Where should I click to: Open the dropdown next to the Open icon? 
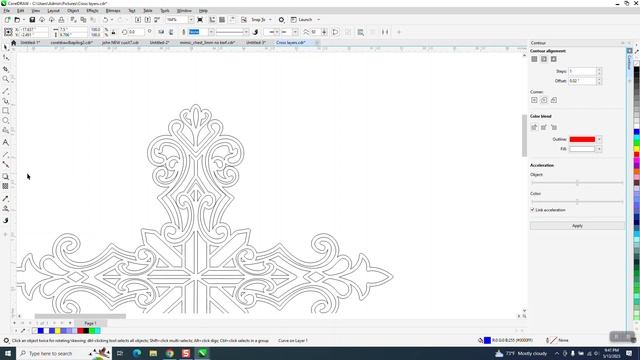24,20
